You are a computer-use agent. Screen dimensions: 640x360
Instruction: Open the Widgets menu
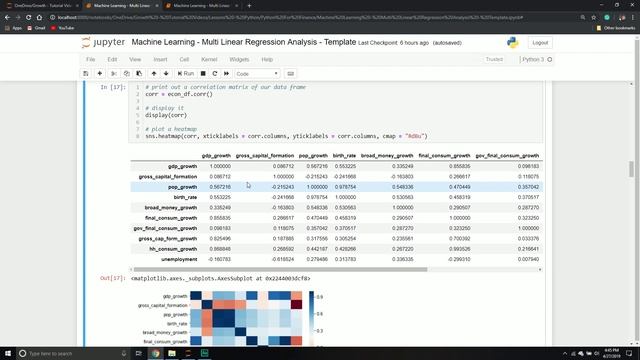pos(239,60)
